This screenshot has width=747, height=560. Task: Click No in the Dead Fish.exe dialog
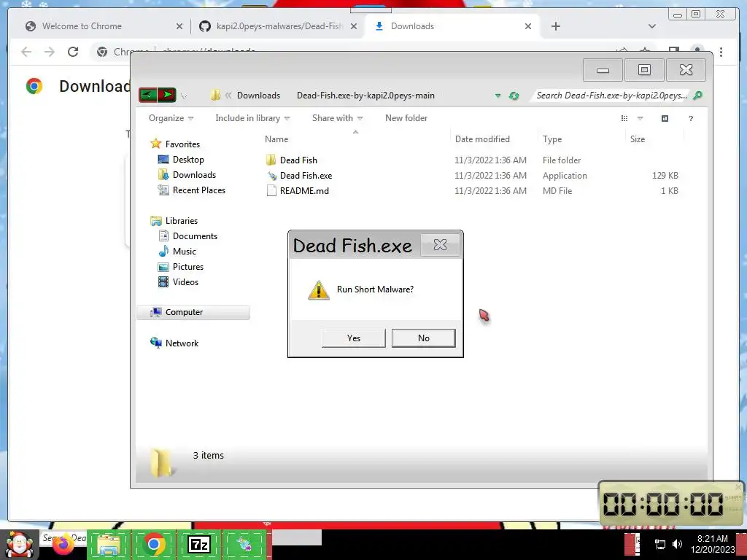coord(424,338)
